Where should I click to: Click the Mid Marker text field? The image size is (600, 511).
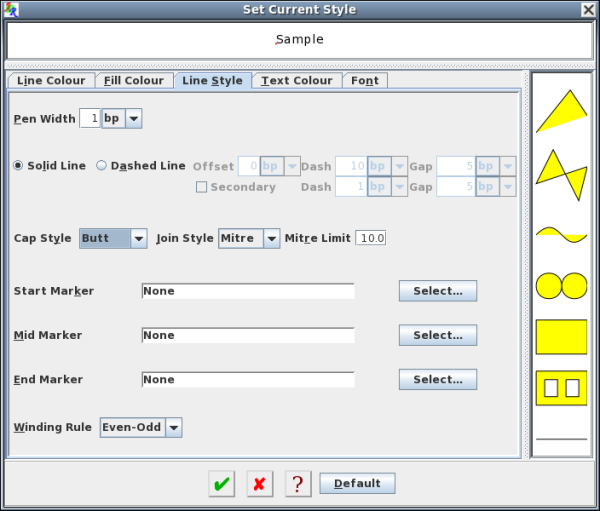pyautogui.click(x=248, y=335)
